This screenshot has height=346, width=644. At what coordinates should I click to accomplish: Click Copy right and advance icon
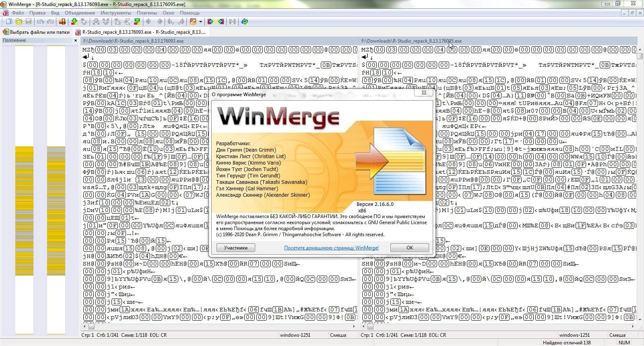171,22
